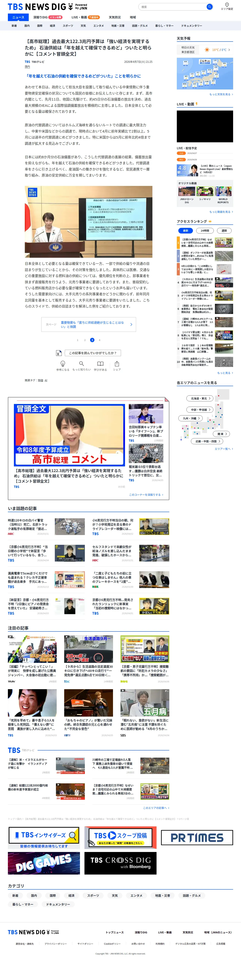Click the sun weather icon in tomorrow's forecast
The height and width of the screenshot is (980, 241).
coord(207,50)
